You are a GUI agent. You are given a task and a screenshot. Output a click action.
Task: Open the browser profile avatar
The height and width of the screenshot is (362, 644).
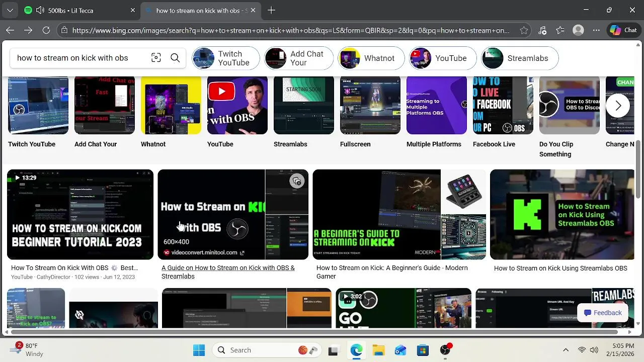click(579, 30)
